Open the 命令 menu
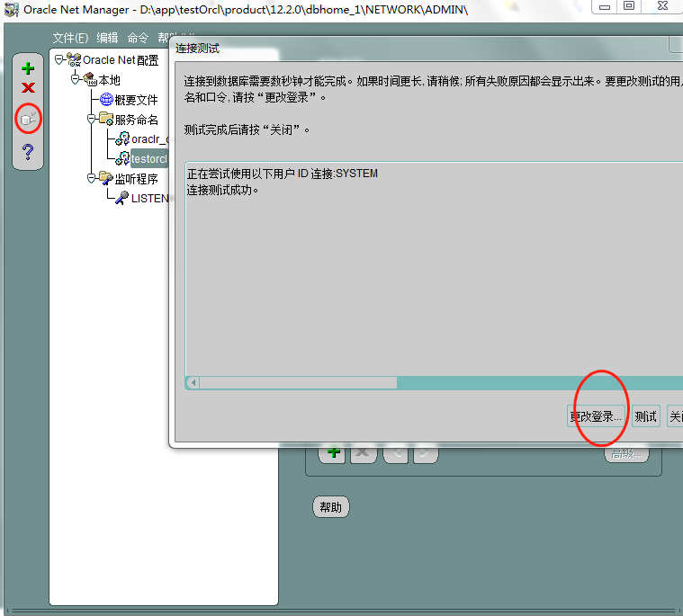Viewport: 683px width, 616px height. (x=138, y=38)
